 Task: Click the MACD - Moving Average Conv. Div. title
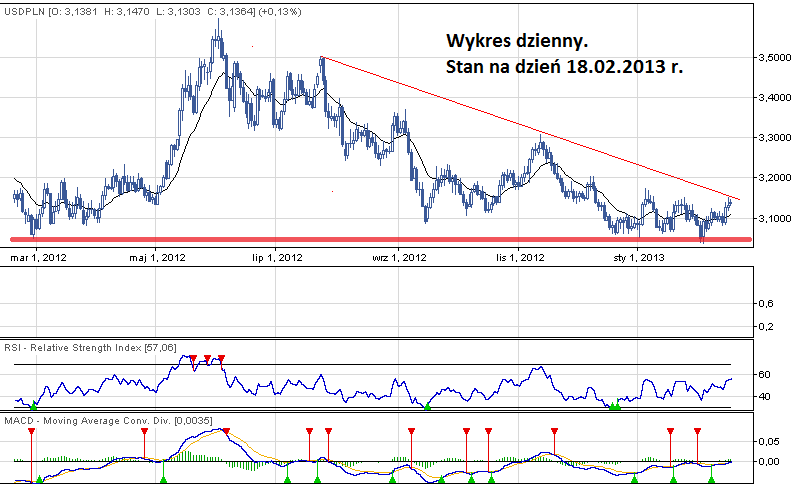coord(108,421)
